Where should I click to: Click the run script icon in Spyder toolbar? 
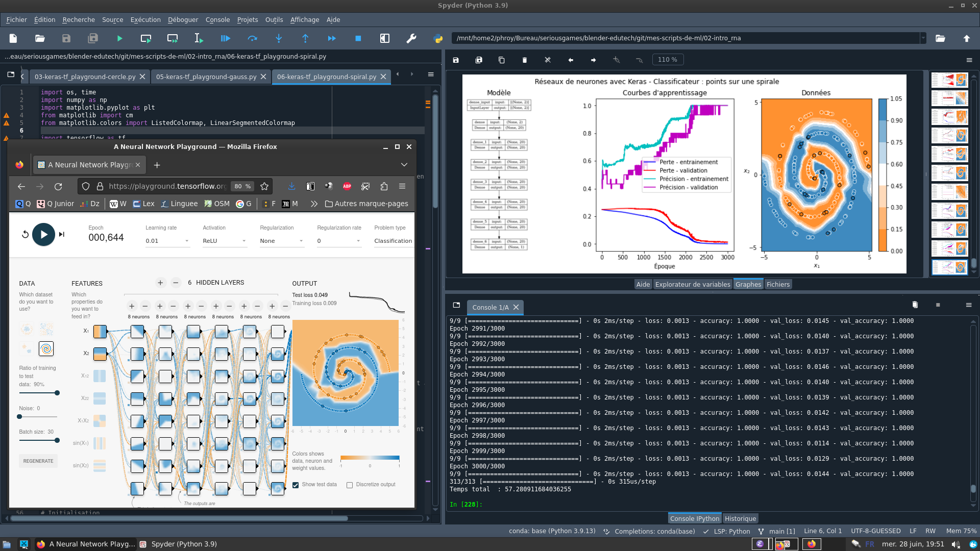coord(119,38)
